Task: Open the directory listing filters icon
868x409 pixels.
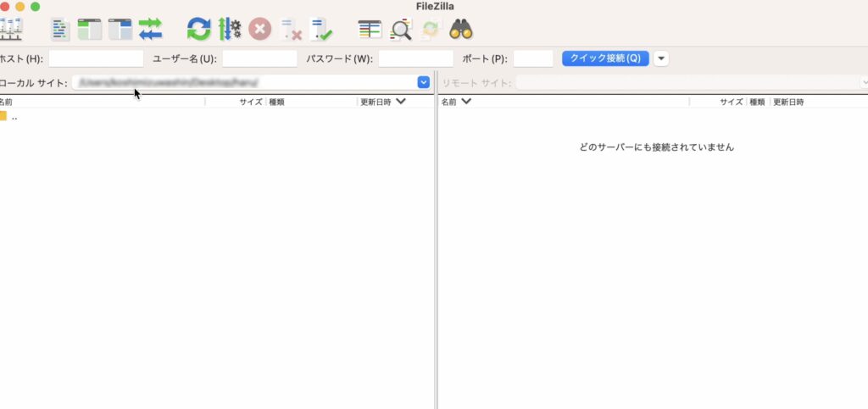Action: [x=370, y=30]
